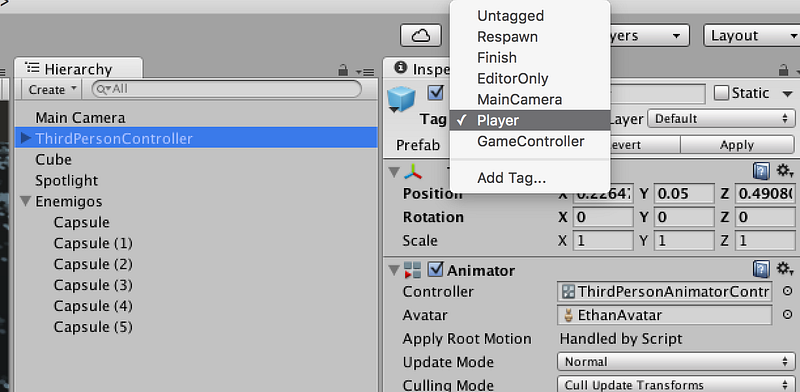Select the Untagged tag option
The image size is (800, 392).
click(530, 16)
